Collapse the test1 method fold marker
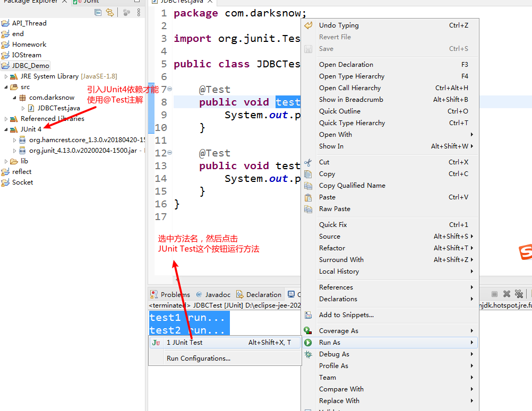 tap(170, 89)
